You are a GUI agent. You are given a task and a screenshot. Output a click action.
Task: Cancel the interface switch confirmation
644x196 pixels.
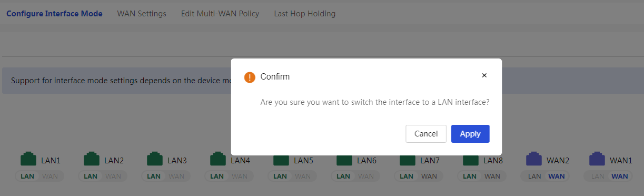426,134
